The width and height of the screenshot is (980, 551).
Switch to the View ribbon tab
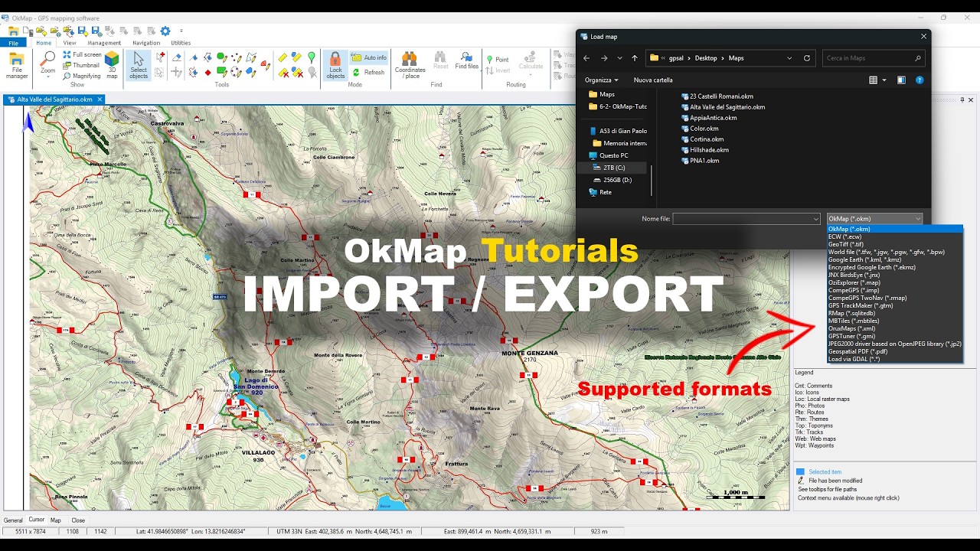click(x=70, y=43)
